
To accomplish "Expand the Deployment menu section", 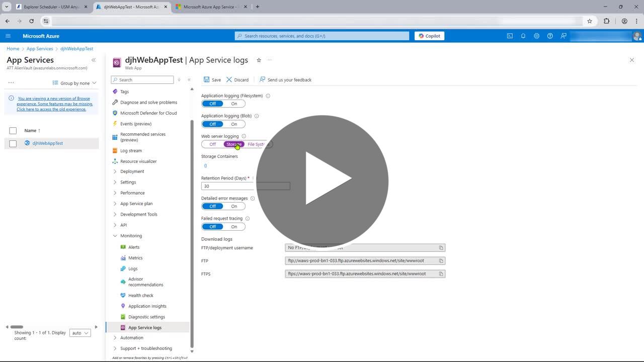I will tap(115, 171).
